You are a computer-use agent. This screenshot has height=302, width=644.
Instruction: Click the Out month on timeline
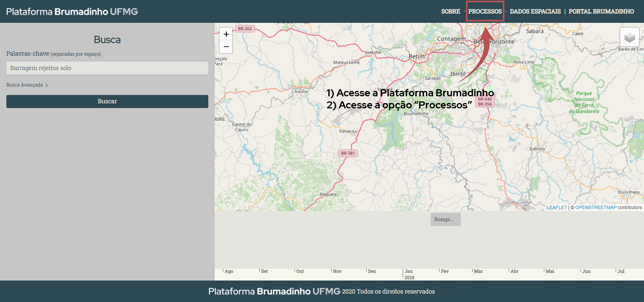(300, 271)
